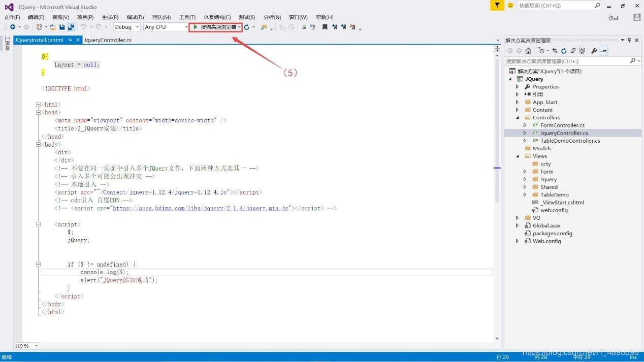Click the Undo arrow icon
Screen dimensions: 644x362
(83, 27)
